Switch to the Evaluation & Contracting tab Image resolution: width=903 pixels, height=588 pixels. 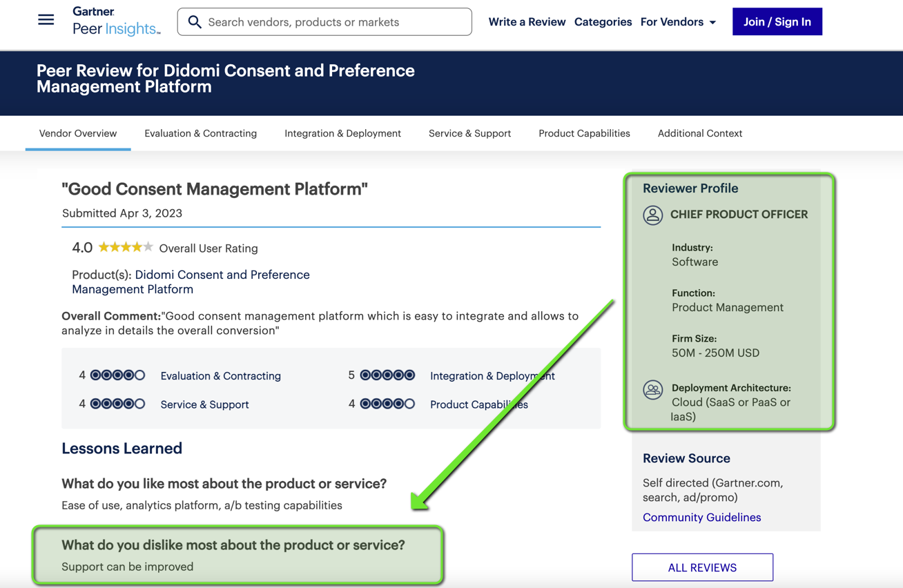(200, 133)
